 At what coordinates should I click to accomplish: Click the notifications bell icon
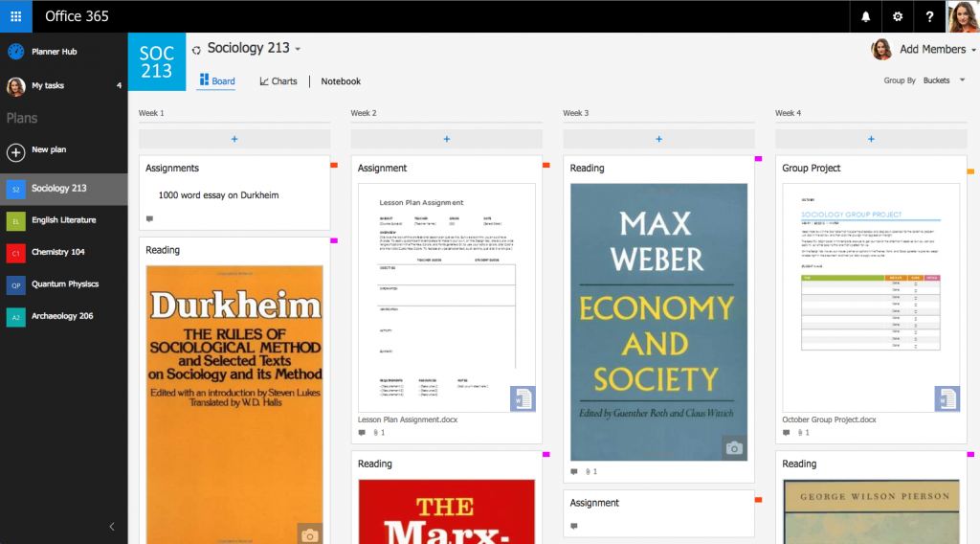866,16
